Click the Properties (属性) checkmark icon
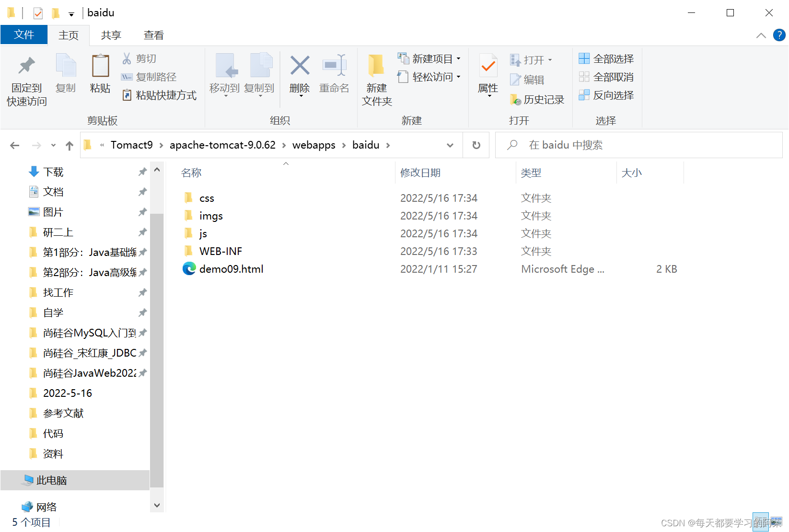789x532 pixels. click(488, 66)
